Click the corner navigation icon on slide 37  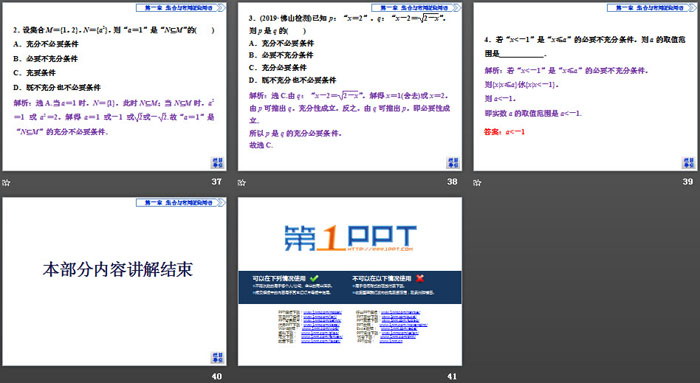click(217, 162)
